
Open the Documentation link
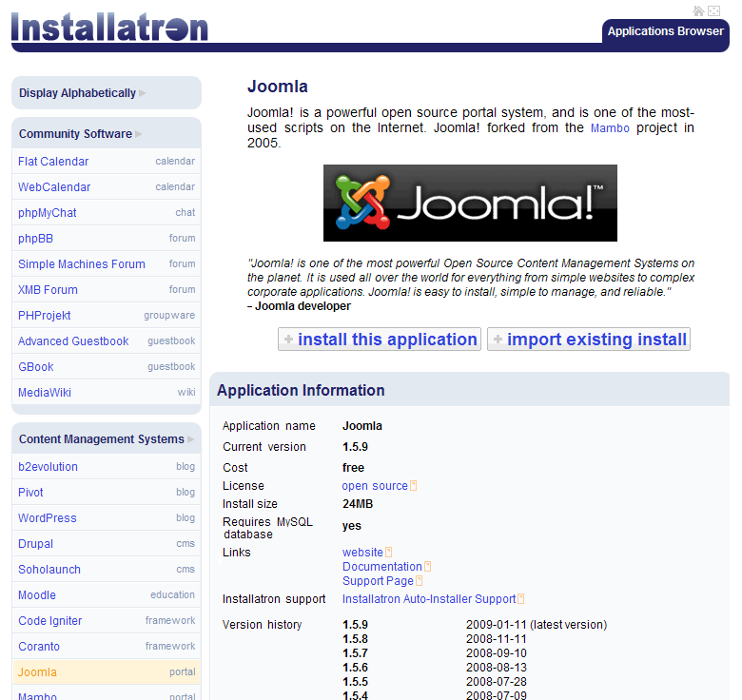tap(381, 566)
